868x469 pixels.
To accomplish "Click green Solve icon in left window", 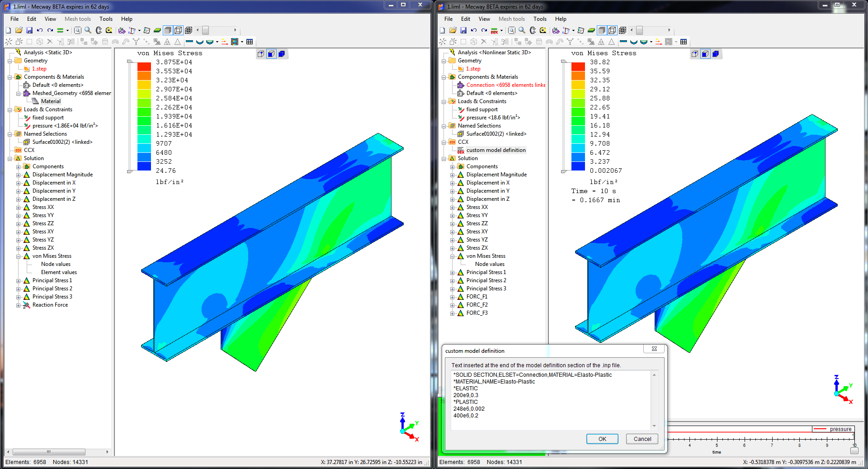I will point(60,30).
